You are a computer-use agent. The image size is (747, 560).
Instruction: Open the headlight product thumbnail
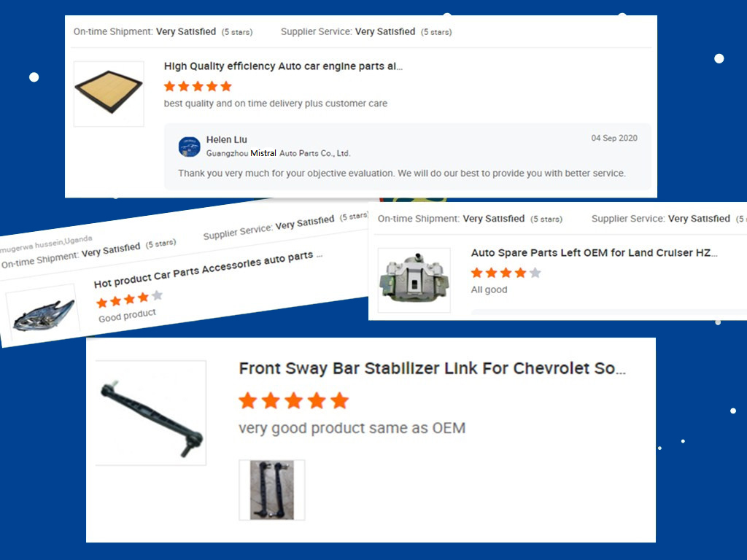click(43, 312)
